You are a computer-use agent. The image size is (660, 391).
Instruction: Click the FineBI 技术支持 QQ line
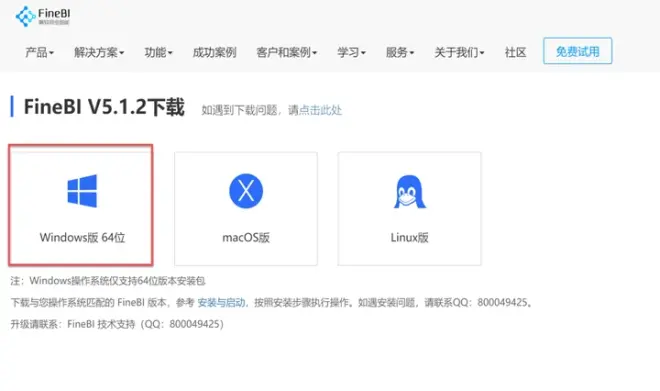pyautogui.click(x=117, y=324)
